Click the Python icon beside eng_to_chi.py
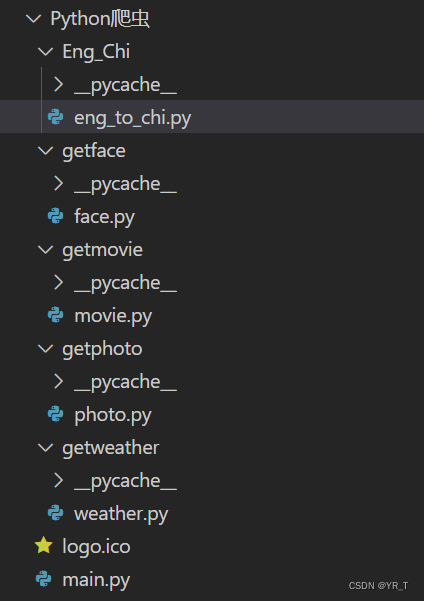Image resolution: width=424 pixels, height=601 pixels. coord(56,117)
